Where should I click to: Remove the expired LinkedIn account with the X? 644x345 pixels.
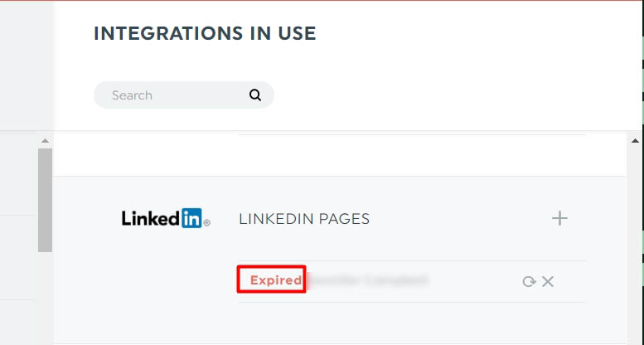click(x=548, y=282)
